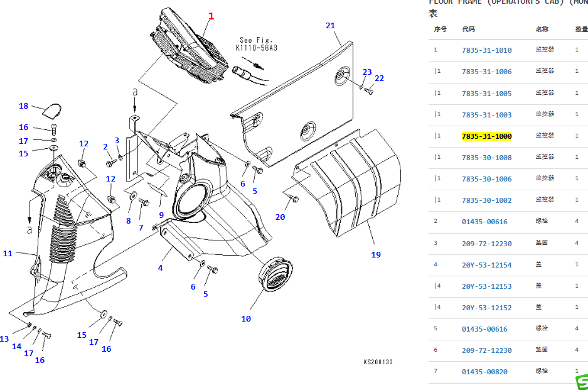Click callout number 8 in the diagram
The height and width of the screenshot is (390, 588).
(x=128, y=220)
